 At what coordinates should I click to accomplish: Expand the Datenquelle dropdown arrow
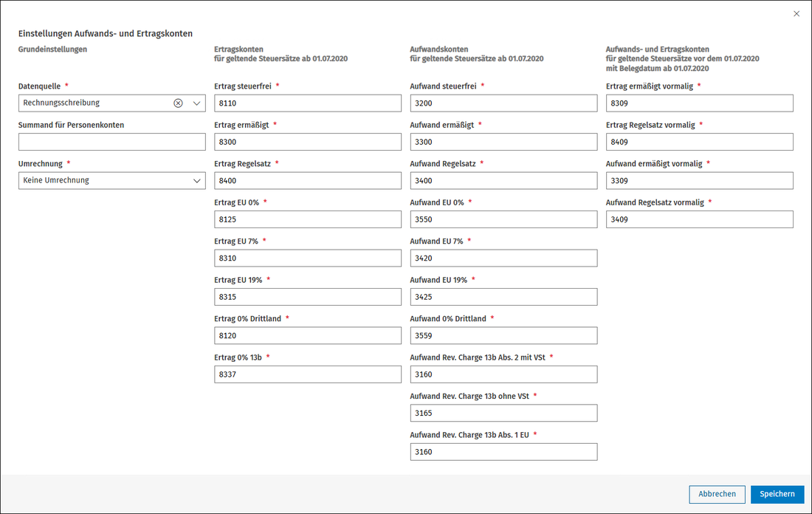click(197, 103)
